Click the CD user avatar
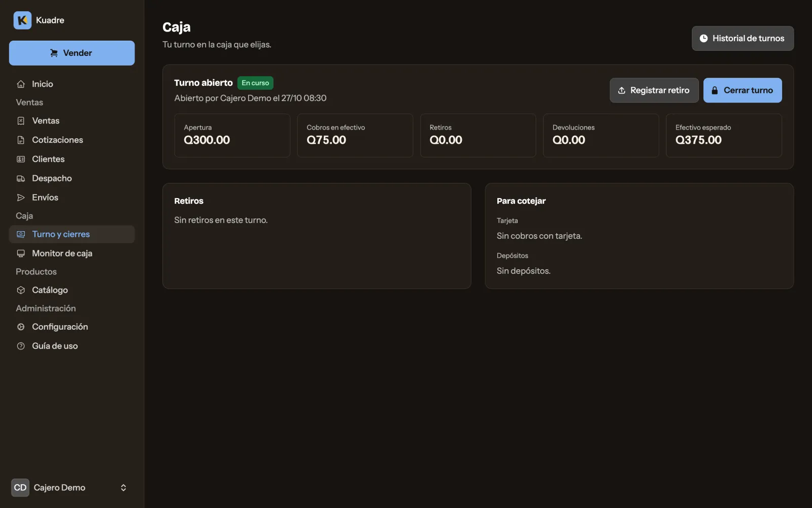812x508 pixels. coord(20,488)
